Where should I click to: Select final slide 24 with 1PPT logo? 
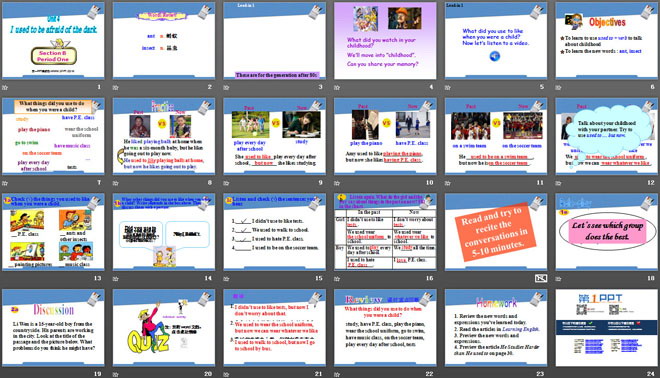(x=607, y=327)
